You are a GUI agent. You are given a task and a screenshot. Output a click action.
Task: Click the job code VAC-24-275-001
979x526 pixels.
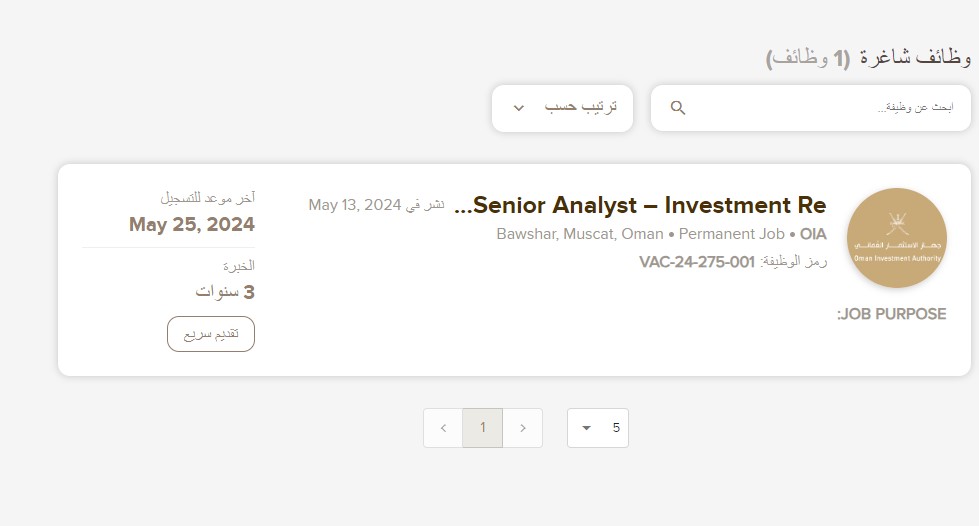click(697, 262)
